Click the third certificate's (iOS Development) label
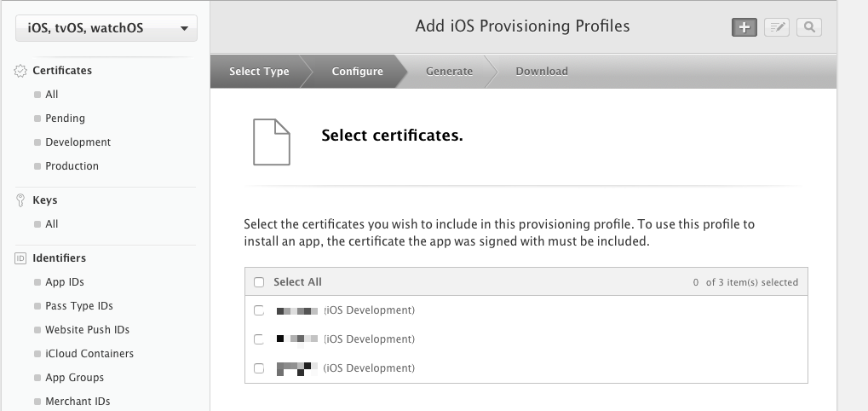The height and width of the screenshot is (411, 868). click(369, 368)
